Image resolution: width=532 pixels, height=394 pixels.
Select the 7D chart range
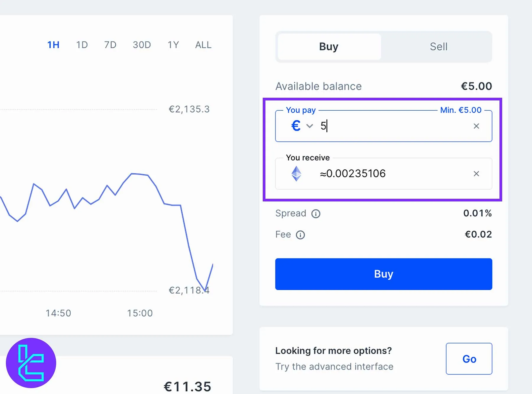[110, 45]
